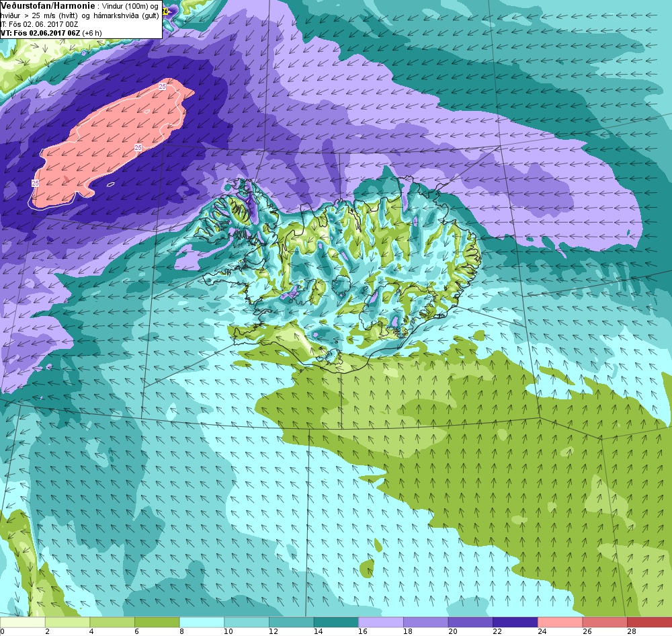The width and height of the screenshot is (672, 636).
Task: Click the legend scale label "14"
Action: tap(318, 631)
